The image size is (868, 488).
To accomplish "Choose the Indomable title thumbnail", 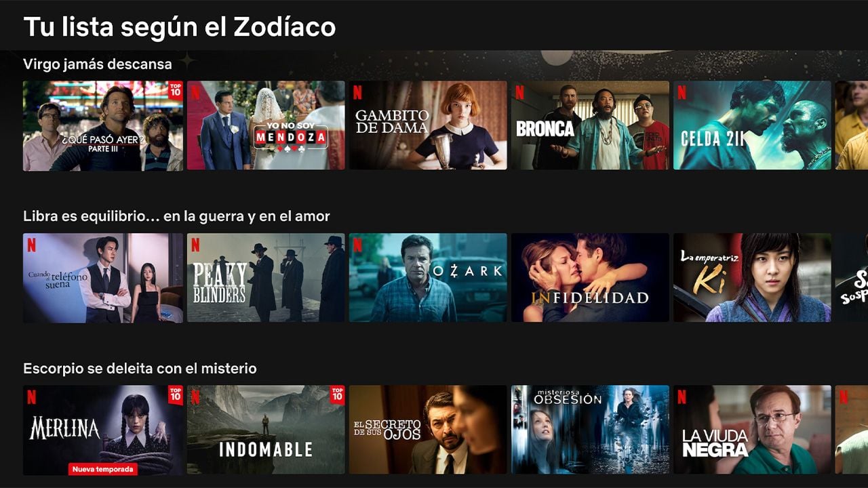I will 266,430.
